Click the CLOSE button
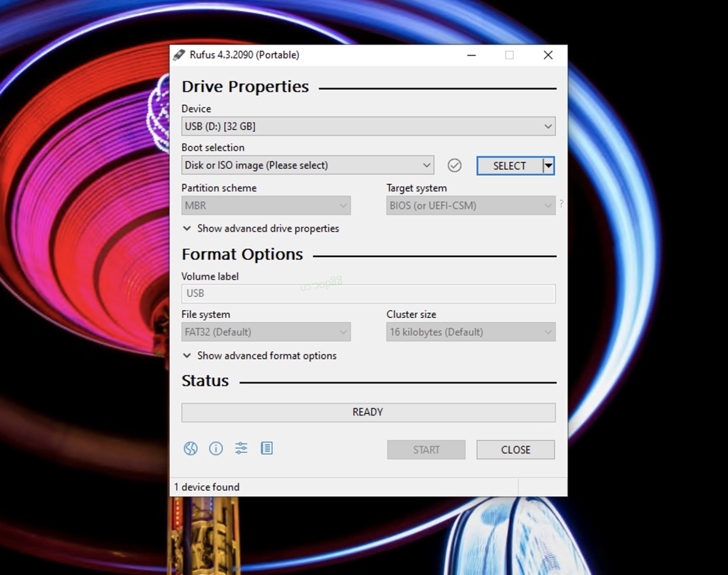Viewport: 728px width, 575px height. click(516, 449)
